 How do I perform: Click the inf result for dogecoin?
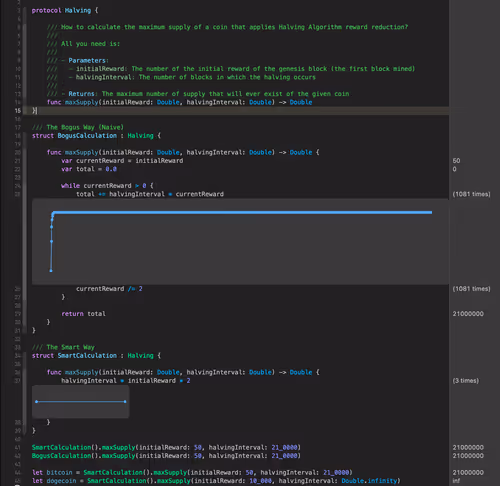pyautogui.click(x=456, y=481)
